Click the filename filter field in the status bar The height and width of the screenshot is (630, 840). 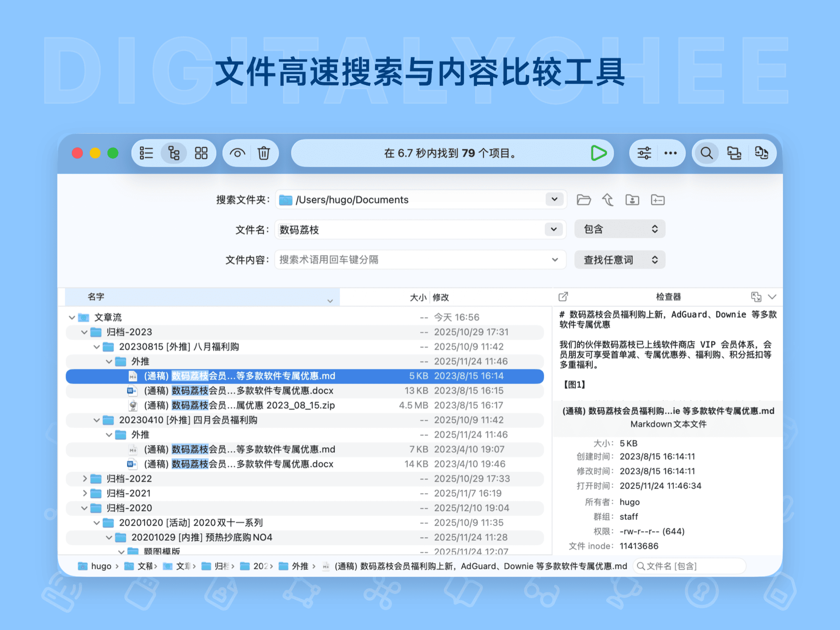click(689, 565)
